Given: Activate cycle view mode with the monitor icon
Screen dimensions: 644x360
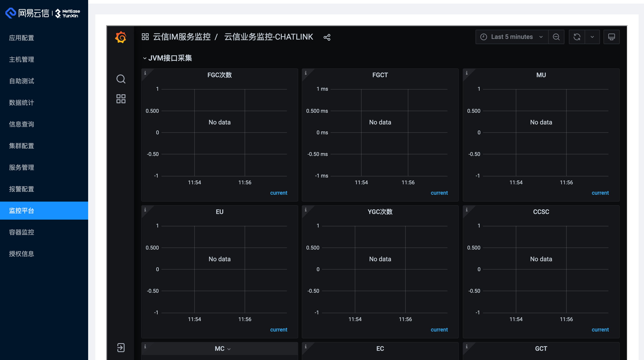Looking at the screenshot, I should 611,37.
